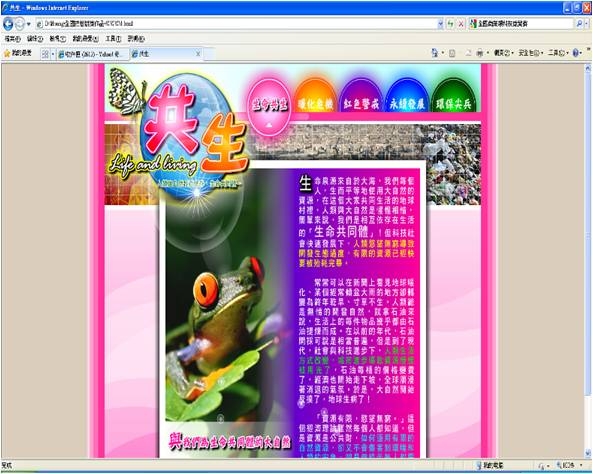Open the 檢視 (View) menu

tap(57, 39)
